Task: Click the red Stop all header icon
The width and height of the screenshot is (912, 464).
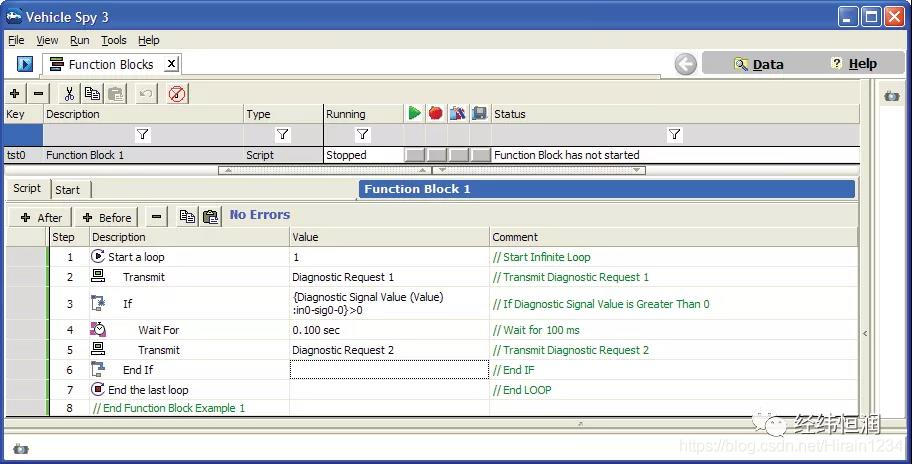Action: (436, 113)
